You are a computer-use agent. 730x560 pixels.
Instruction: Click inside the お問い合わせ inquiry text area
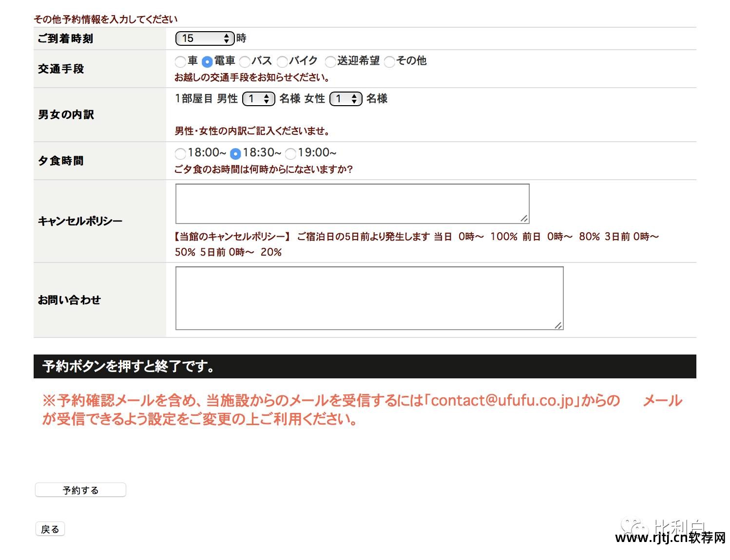(369, 297)
